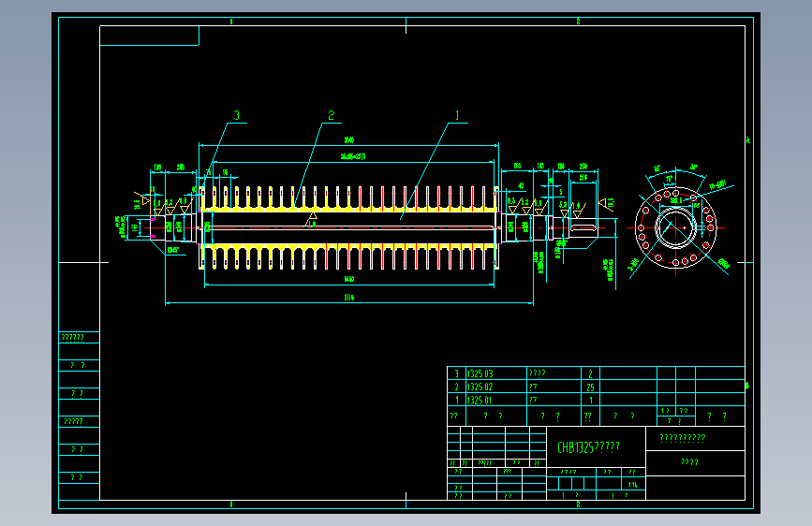Click the surface roughness symbol on shaft centerline
This screenshot has width=812, height=526.
(x=312, y=220)
